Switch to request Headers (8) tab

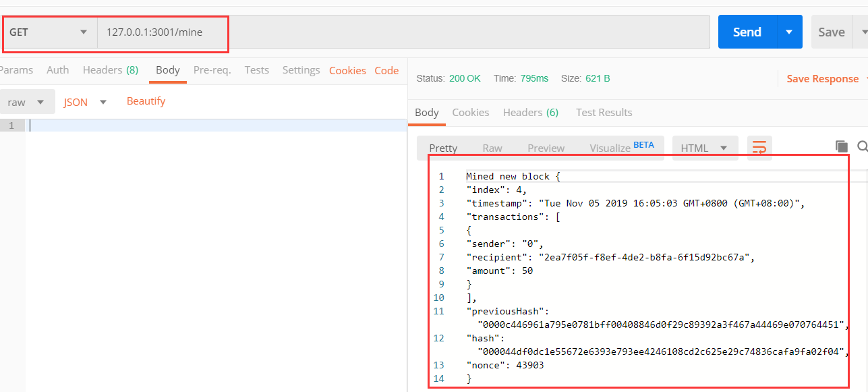pos(111,70)
